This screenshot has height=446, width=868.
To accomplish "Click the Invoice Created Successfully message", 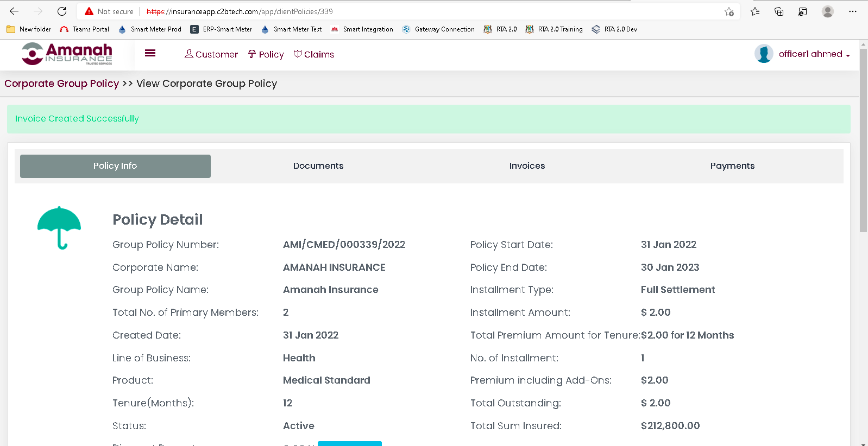I will tap(77, 118).
